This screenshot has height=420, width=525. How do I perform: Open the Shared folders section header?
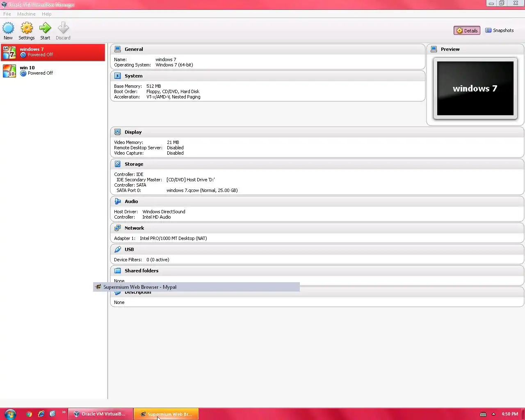click(x=142, y=271)
